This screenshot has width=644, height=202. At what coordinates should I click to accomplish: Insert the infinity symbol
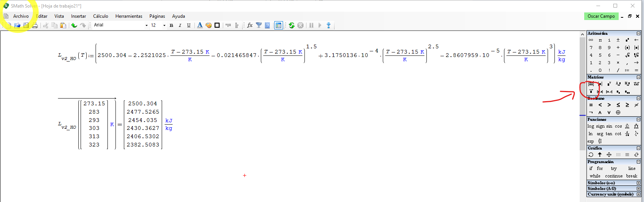[x=591, y=40]
